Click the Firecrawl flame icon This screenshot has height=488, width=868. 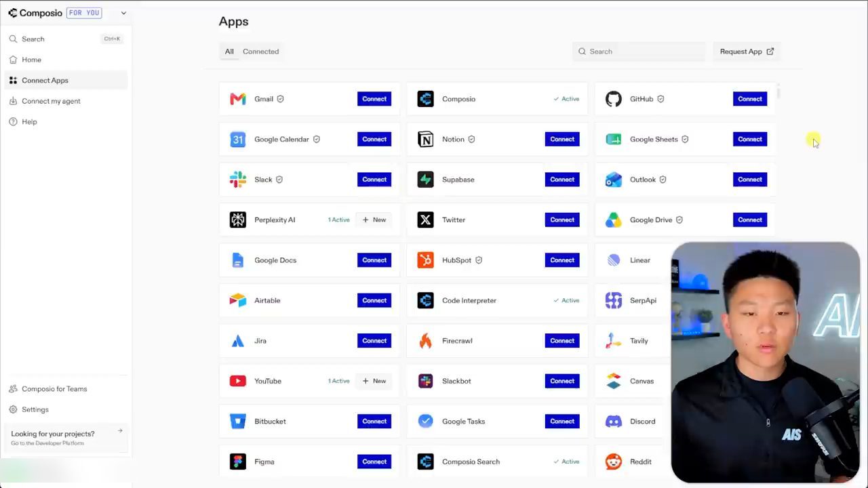425,341
